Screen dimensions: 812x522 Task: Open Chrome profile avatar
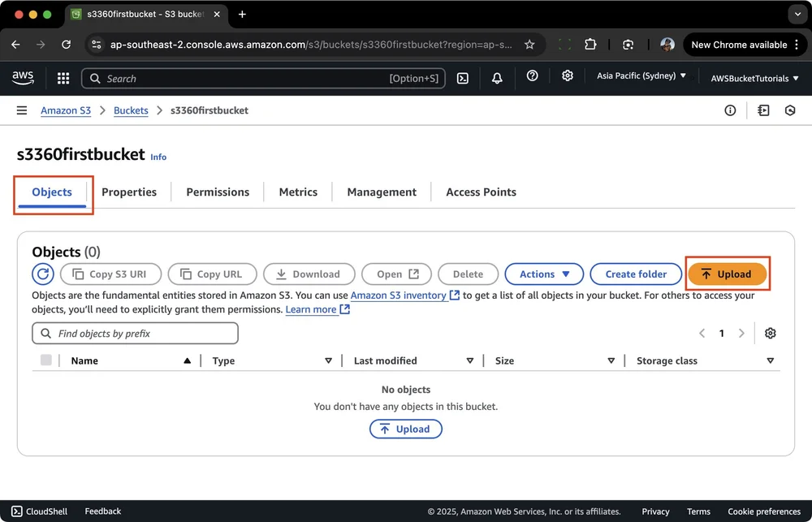click(x=667, y=45)
